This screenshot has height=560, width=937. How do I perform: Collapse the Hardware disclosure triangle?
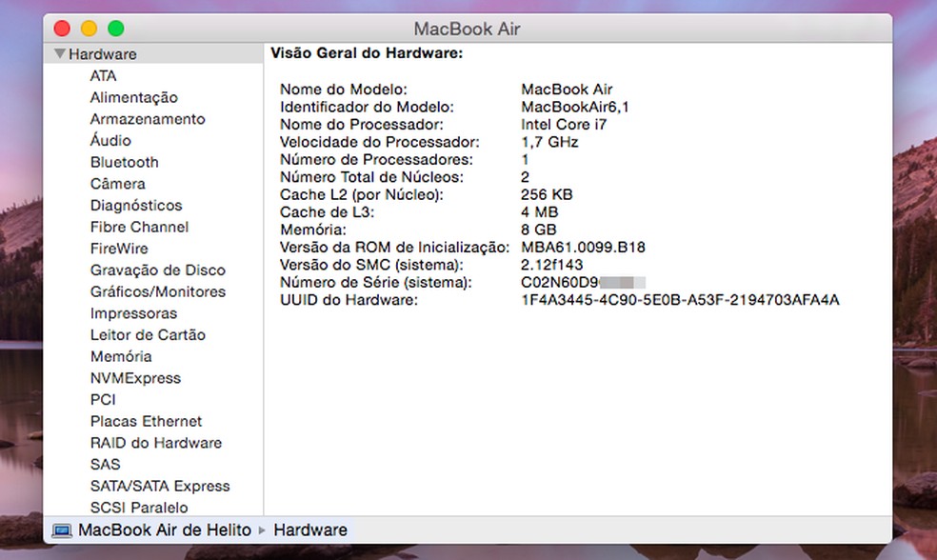click(x=60, y=53)
